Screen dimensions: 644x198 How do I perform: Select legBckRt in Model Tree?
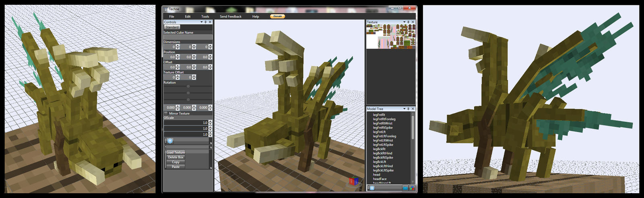pyautogui.click(x=379, y=149)
